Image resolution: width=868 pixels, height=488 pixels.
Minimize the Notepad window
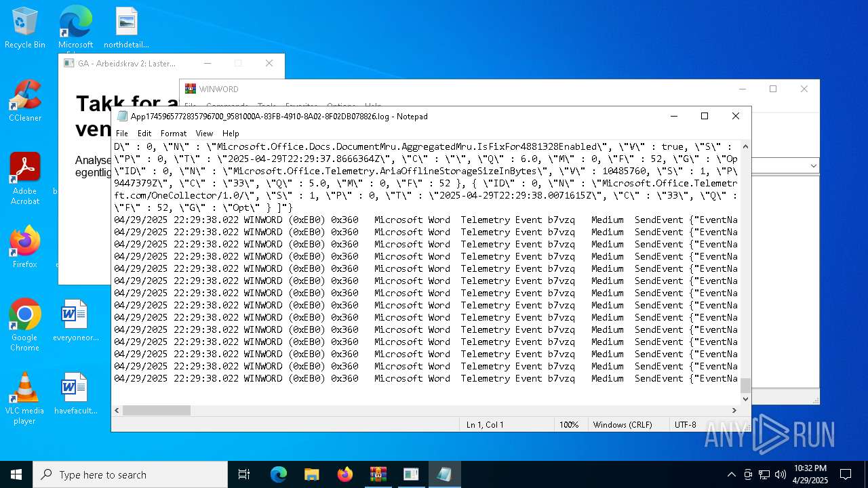[673, 116]
